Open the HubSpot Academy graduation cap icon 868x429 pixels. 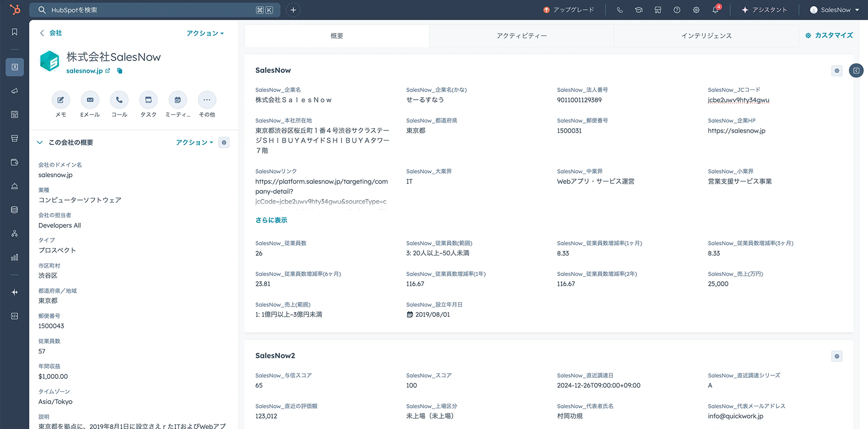click(x=639, y=10)
